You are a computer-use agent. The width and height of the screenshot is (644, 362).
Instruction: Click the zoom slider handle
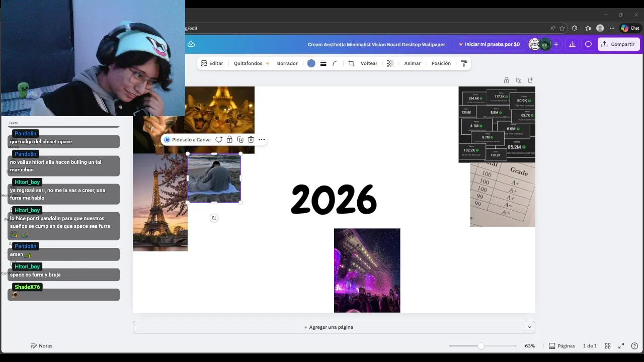pyautogui.click(x=481, y=346)
